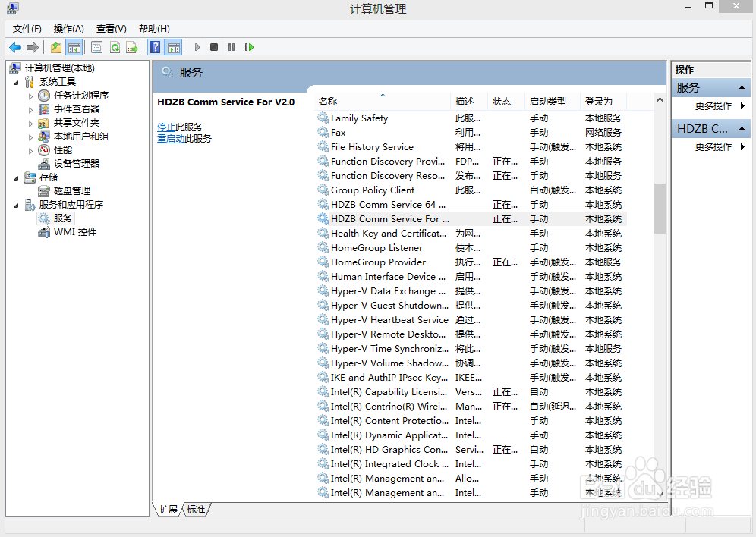Click the Refresh toolbar icon

tap(115, 47)
